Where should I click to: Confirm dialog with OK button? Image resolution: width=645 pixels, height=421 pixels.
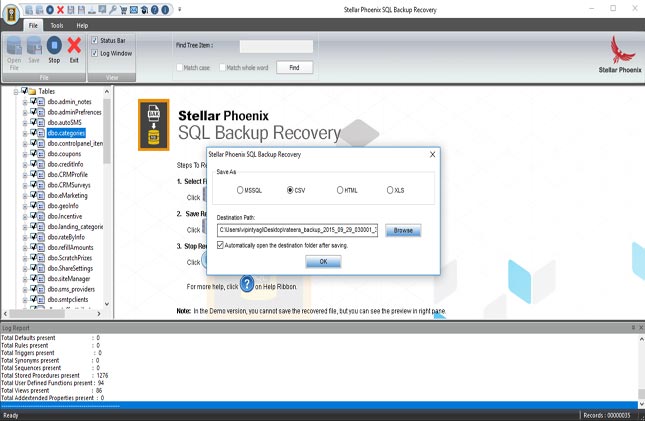[323, 262]
